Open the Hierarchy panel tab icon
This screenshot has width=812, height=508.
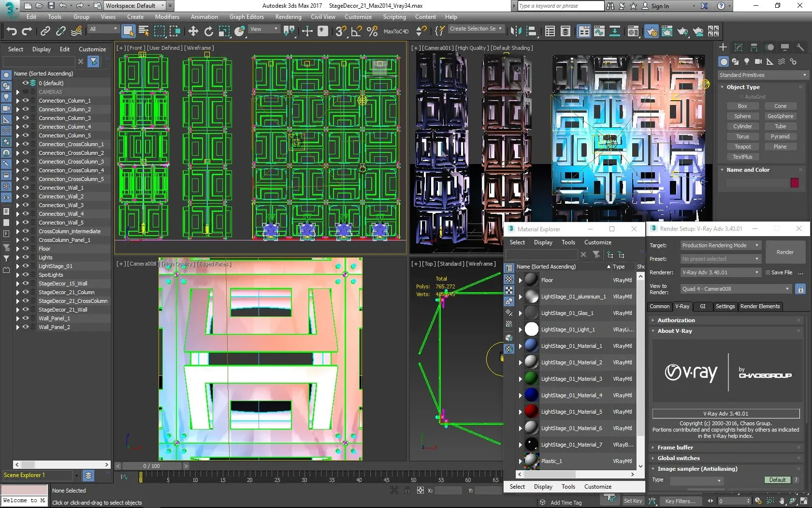[x=754, y=47]
